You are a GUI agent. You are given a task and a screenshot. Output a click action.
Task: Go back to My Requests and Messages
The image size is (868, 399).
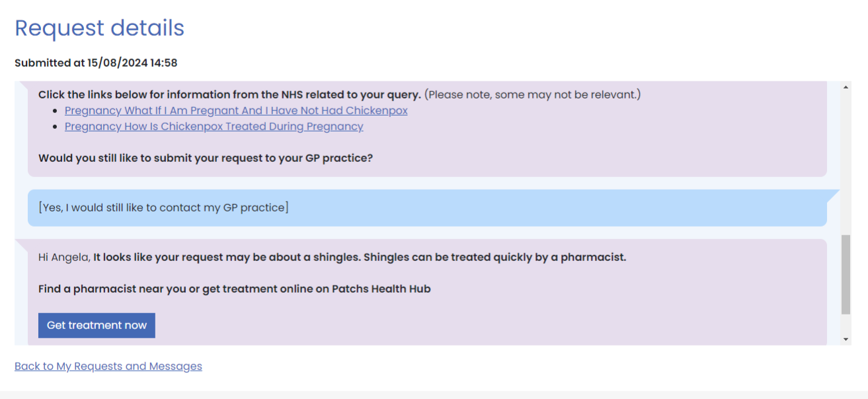[108, 366]
